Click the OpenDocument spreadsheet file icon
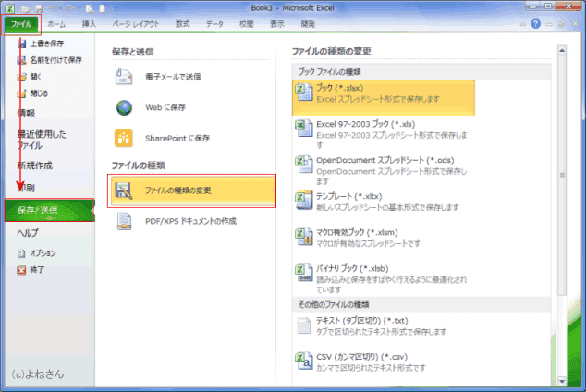 (x=304, y=165)
